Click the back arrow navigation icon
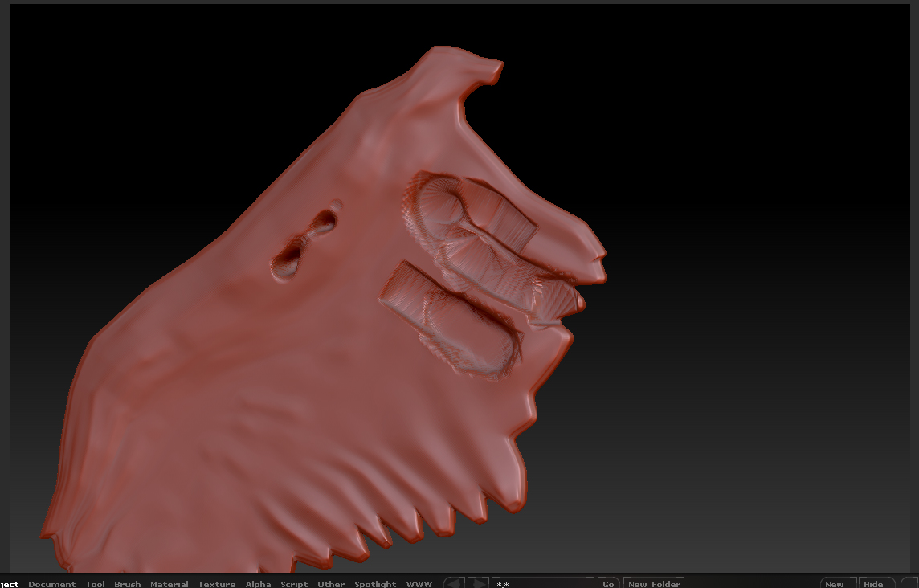This screenshot has width=919, height=588. [454, 583]
